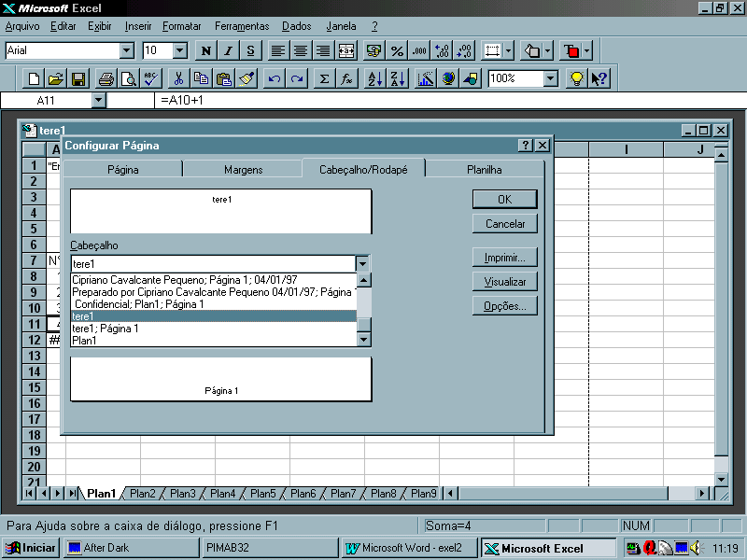Image resolution: width=747 pixels, height=560 pixels.
Task: Open the fill color dropdown arrow
Action: [x=547, y=50]
